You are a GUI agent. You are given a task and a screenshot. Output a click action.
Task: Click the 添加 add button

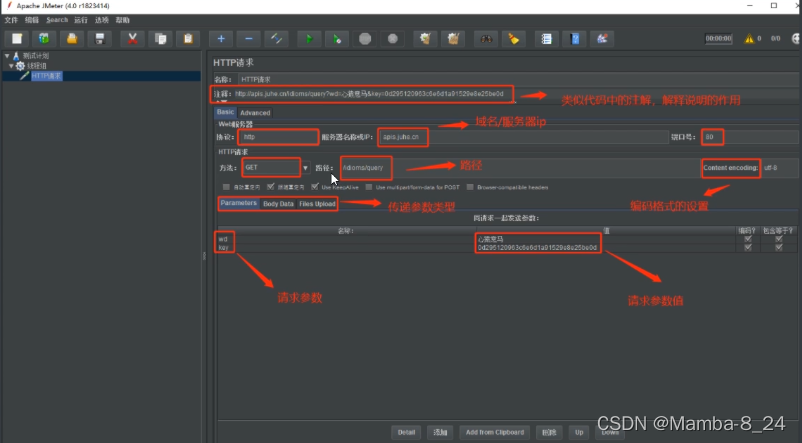(440, 432)
